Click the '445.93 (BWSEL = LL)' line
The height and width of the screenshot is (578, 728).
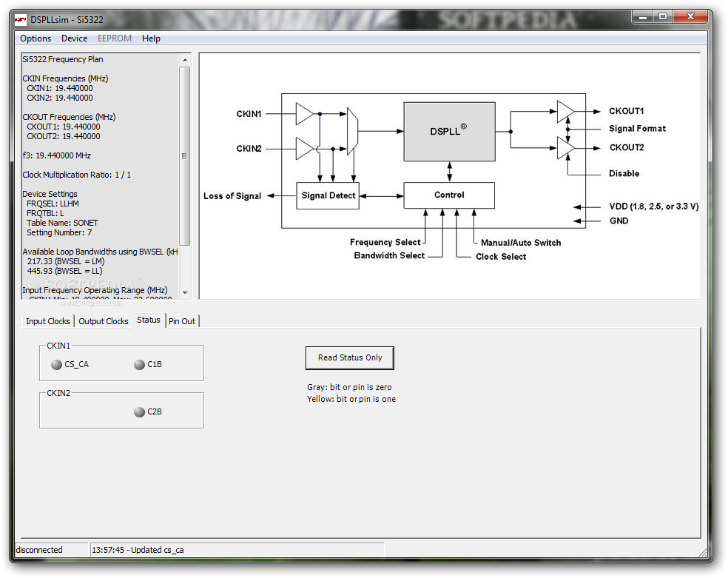64,271
